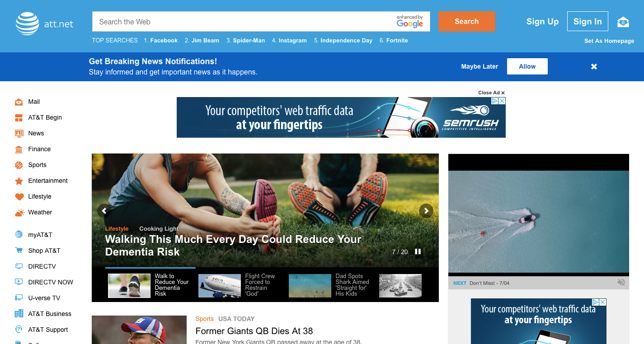Select the Sports basketball icon
The image size is (644, 344).
coord(19,165)
